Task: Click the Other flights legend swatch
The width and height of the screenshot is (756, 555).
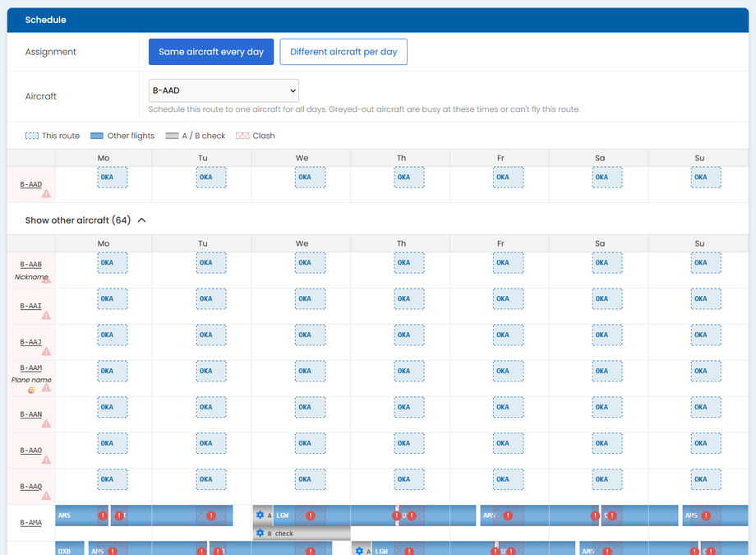Action: coord(97,136)
